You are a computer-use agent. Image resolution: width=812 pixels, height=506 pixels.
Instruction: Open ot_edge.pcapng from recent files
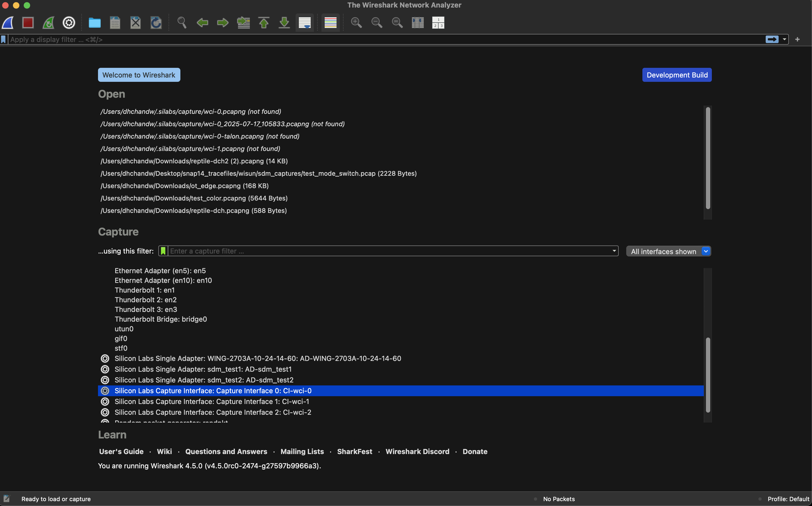tap(184, 186)
